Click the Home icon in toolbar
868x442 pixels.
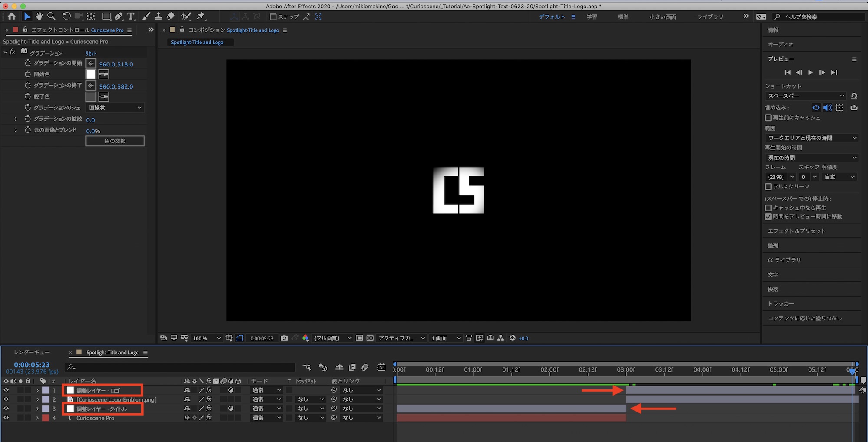[12, 16]
